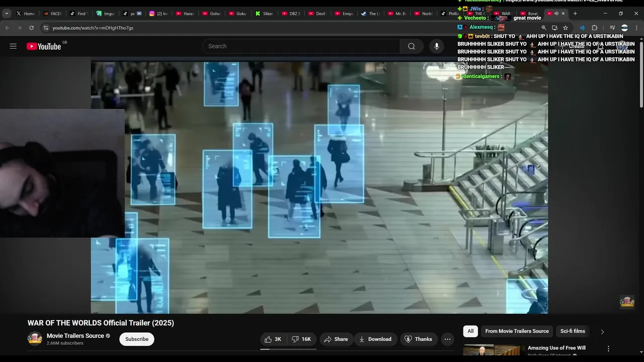Show more filter chips with the right chevron
The height and width of the screenshot is (362, 644).
(x=602, y=331)
